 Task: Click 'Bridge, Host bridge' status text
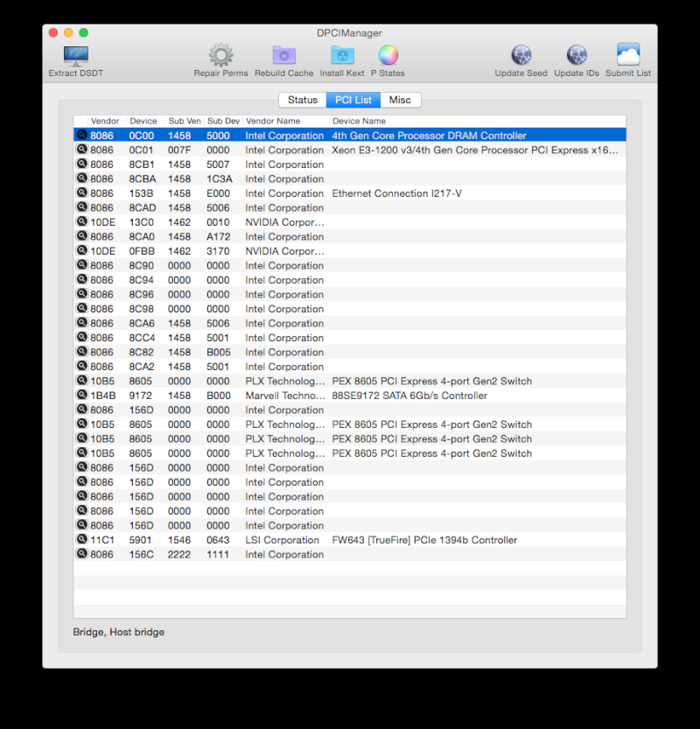click(x=118, y=632)
